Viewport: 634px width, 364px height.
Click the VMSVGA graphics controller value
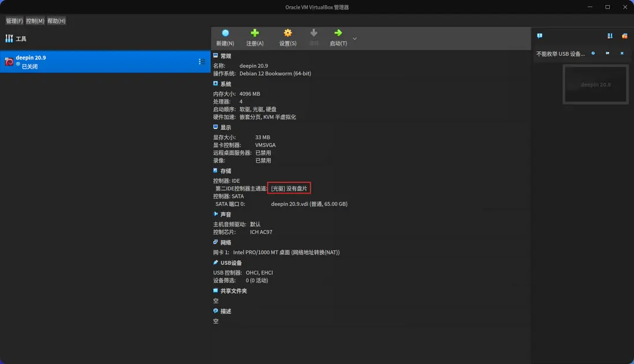point(265,145)
